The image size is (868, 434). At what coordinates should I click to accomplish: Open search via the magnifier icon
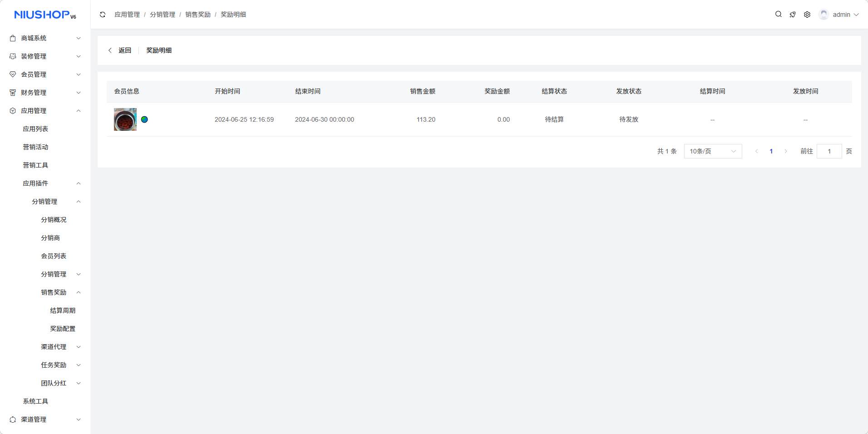(x=778, y=15)
